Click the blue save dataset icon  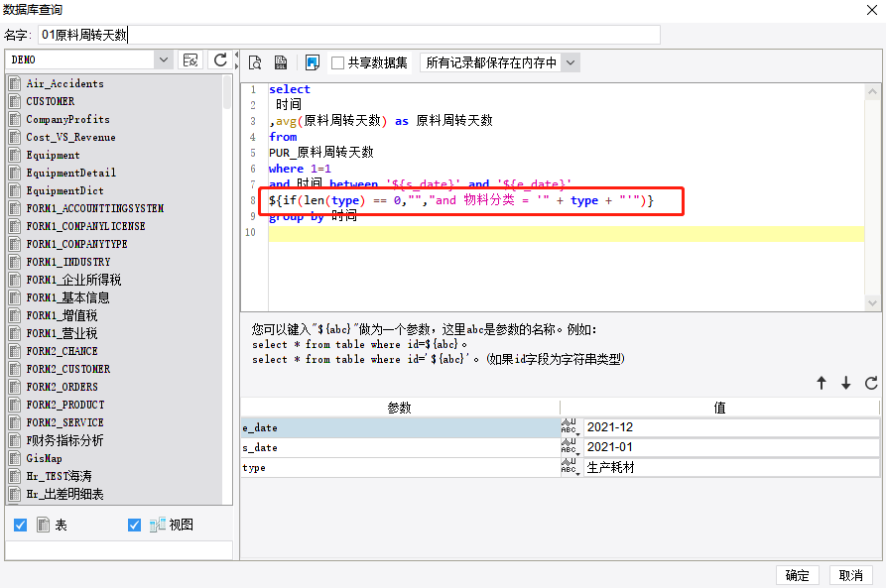point(312,62)
